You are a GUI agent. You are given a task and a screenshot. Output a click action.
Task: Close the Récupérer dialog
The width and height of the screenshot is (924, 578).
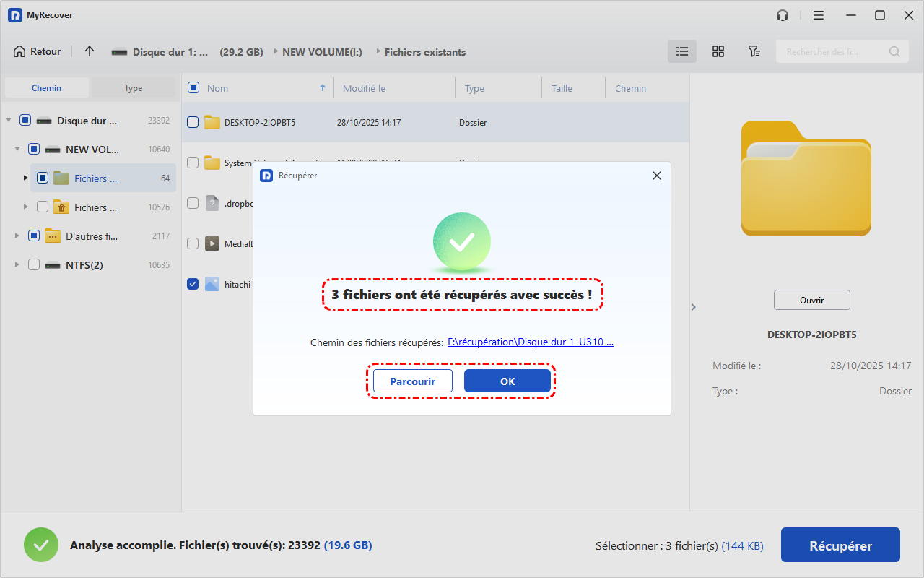(x=656, y=176)
